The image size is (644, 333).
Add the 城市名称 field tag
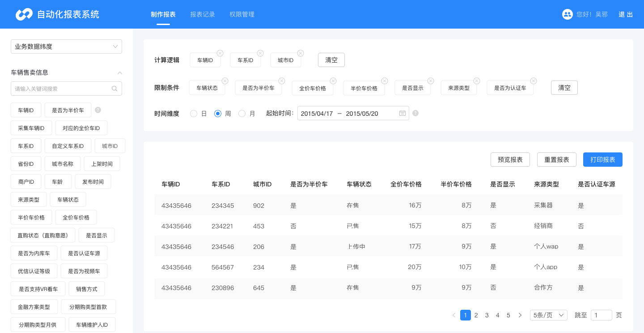[x=63, y=164]
